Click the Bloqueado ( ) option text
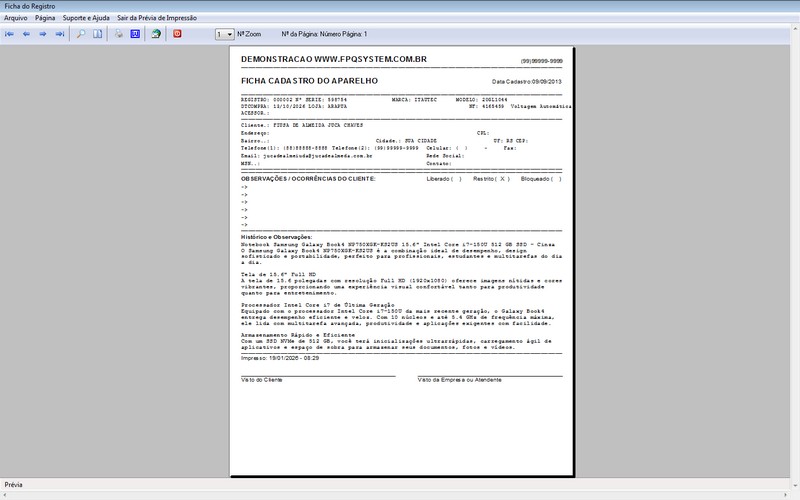 click(541, 179)
